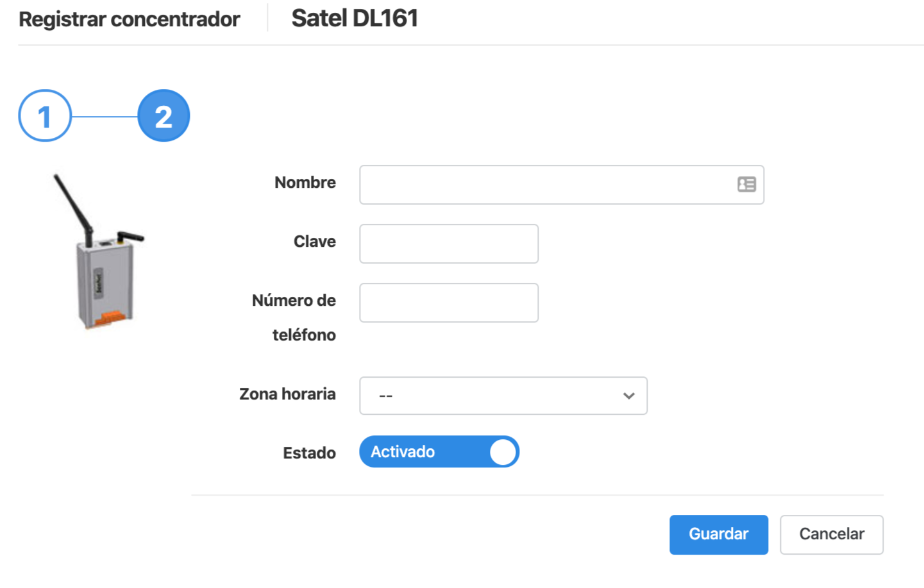
Task: Click the Cancelar button
Action: click(832, 535)
